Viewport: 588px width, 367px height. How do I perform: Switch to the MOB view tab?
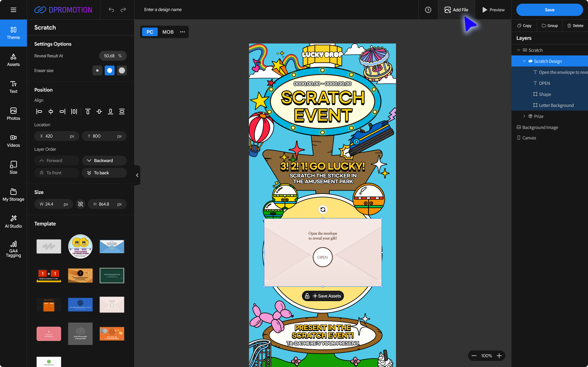point(168,32)
